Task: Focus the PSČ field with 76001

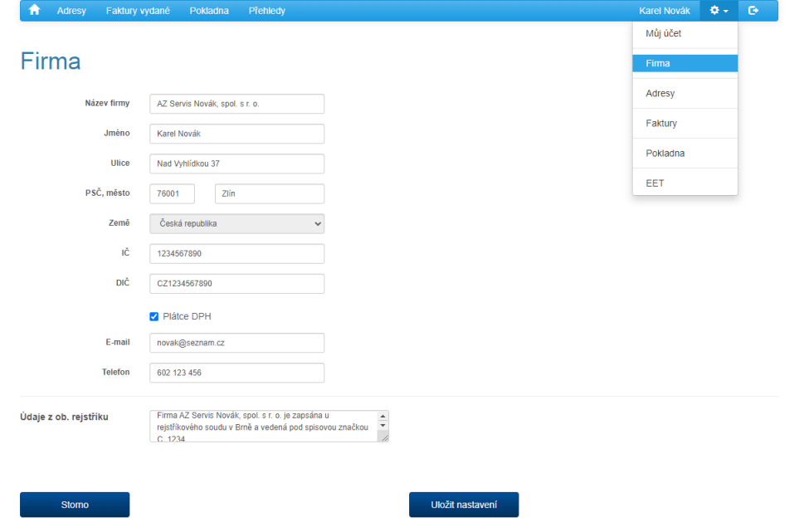Action: pos(173,193)
